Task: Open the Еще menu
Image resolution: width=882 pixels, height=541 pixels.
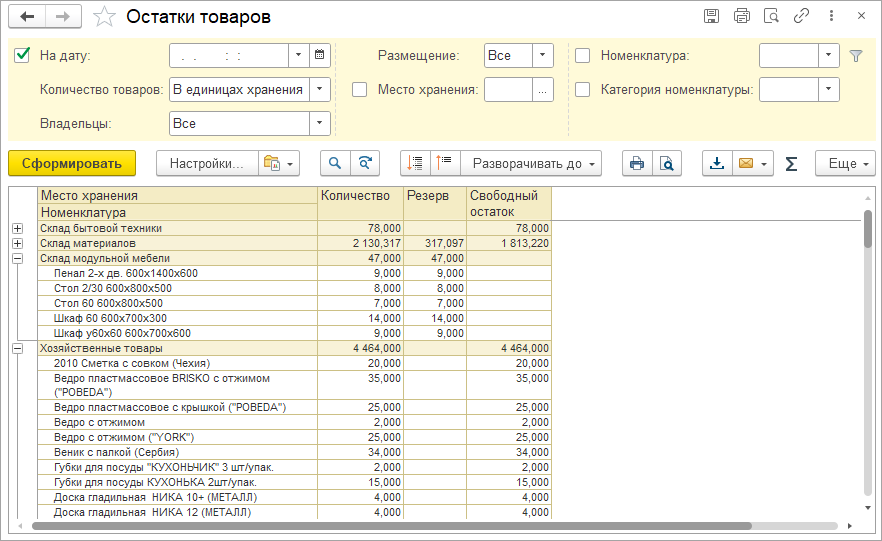Action: (x=845, y=163)
